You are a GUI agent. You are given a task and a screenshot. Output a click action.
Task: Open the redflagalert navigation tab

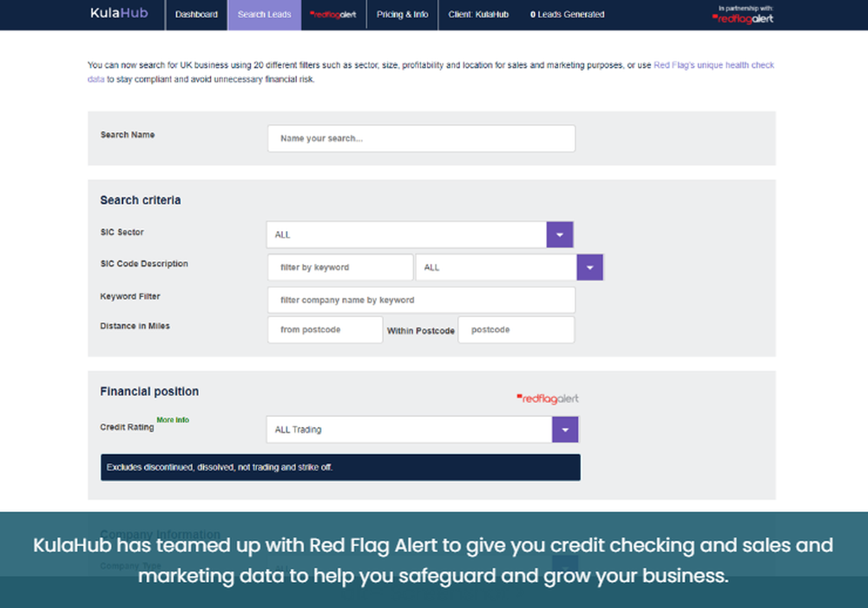click(333, 15)
